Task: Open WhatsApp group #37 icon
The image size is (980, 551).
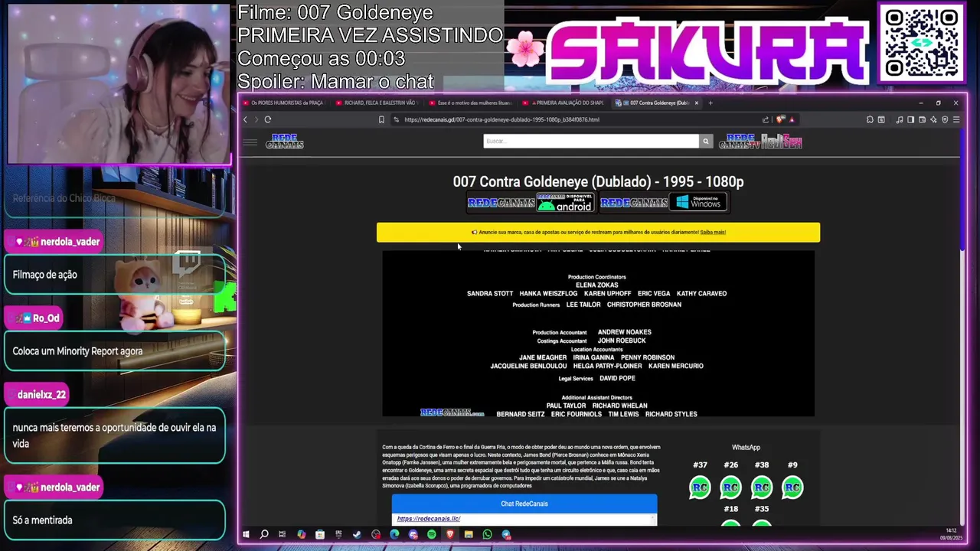Action: point(700,487)
